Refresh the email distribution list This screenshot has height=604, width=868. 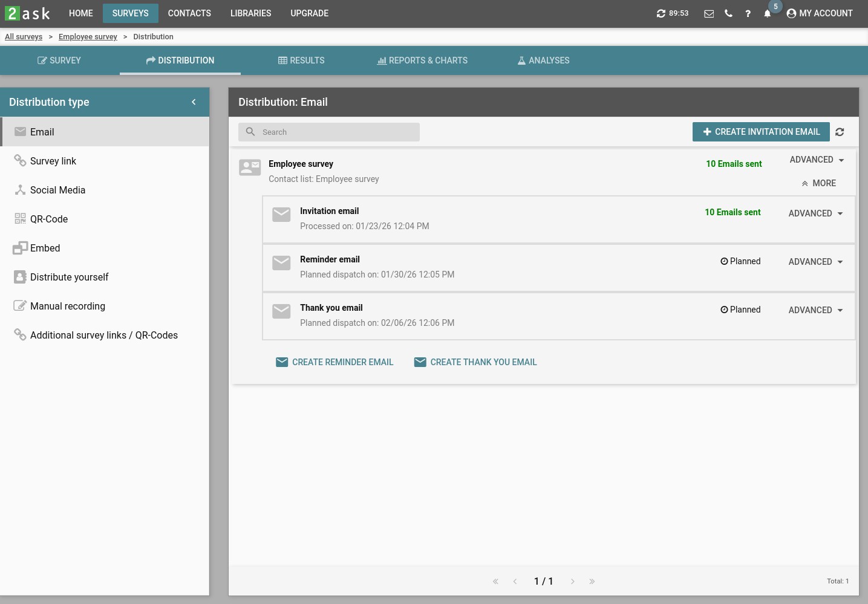(840, 132)
